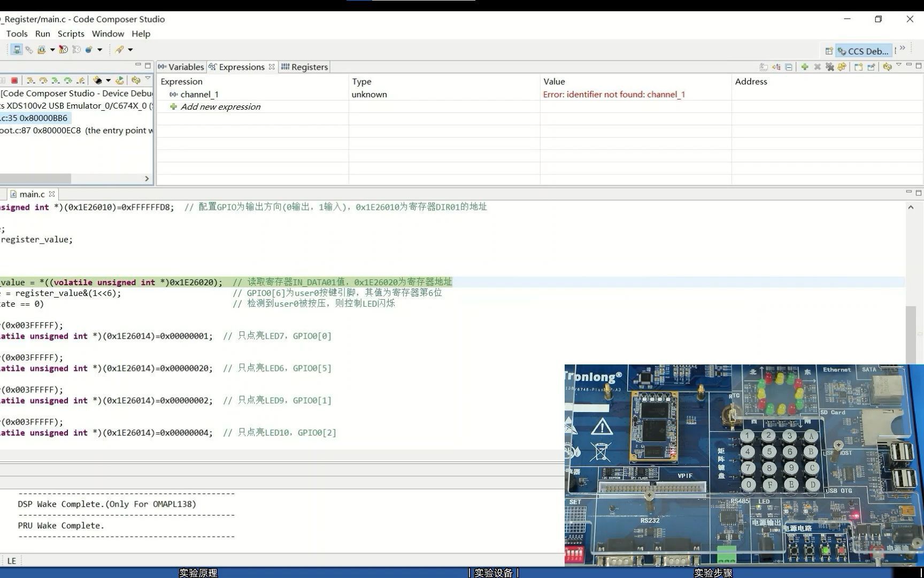Click the red Terminate debug session icon

tap(15, 80)
